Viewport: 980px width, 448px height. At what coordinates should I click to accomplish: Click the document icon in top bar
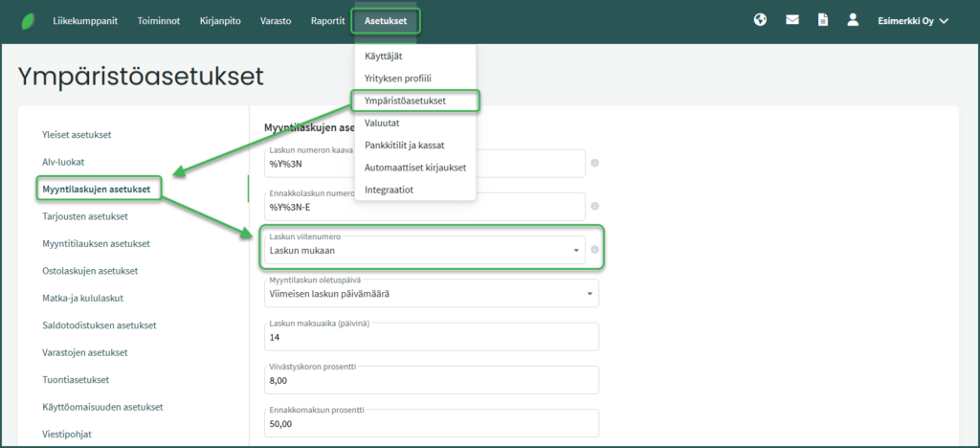pos(822,20)
